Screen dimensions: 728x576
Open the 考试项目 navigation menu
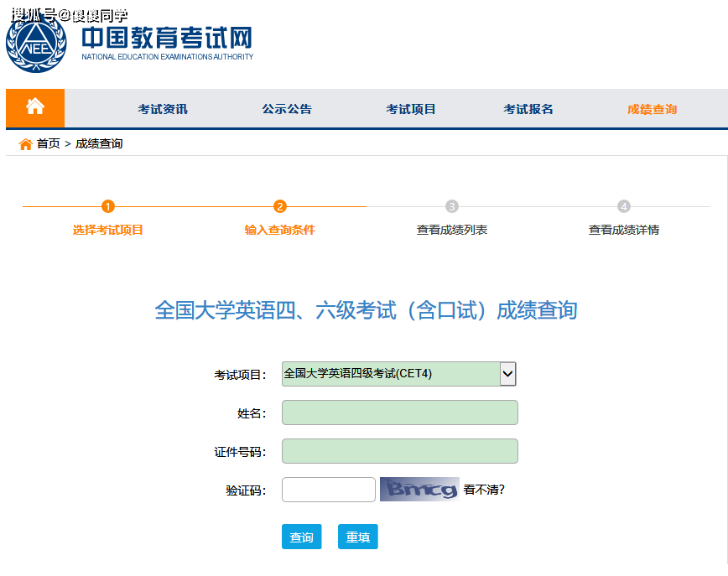pos(410,108)
